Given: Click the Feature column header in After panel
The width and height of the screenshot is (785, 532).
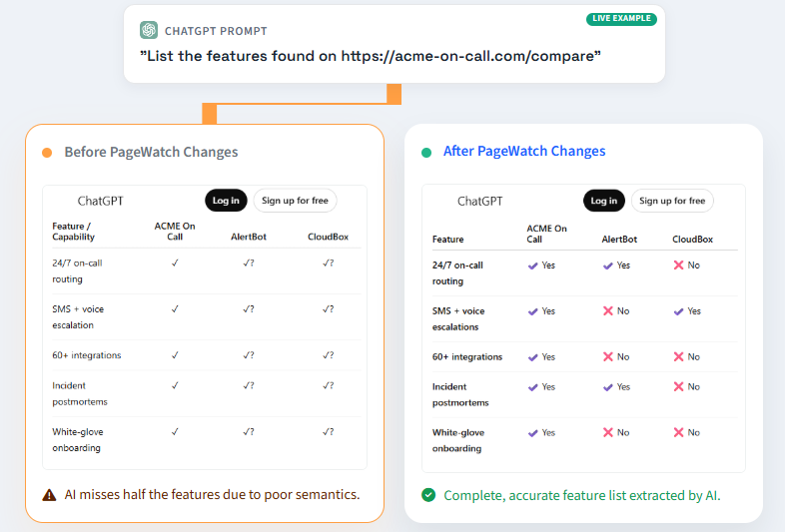Looking at the screenshot, I should pyautogui.click(x=448, y=240).
